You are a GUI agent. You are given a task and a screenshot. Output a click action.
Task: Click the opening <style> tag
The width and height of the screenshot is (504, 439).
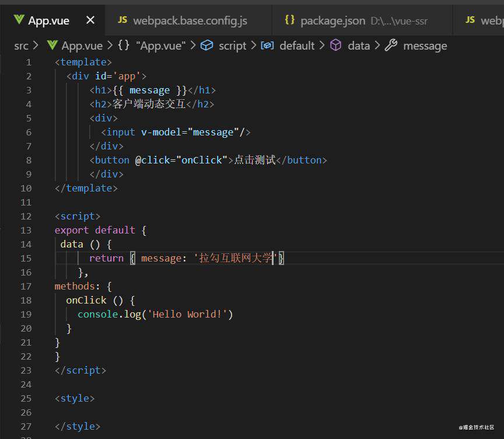coord(75,399)
